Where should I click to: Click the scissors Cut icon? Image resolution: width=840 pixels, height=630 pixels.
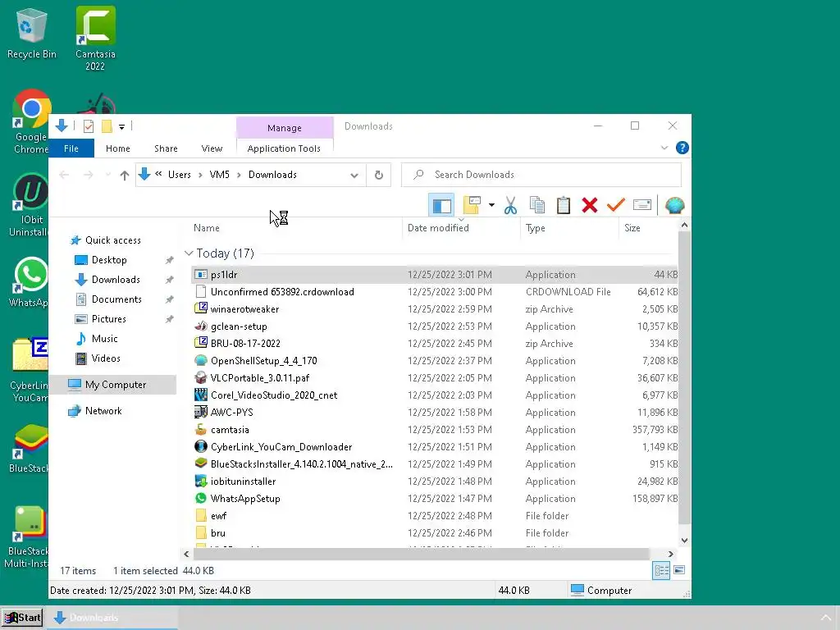(510, 205)
